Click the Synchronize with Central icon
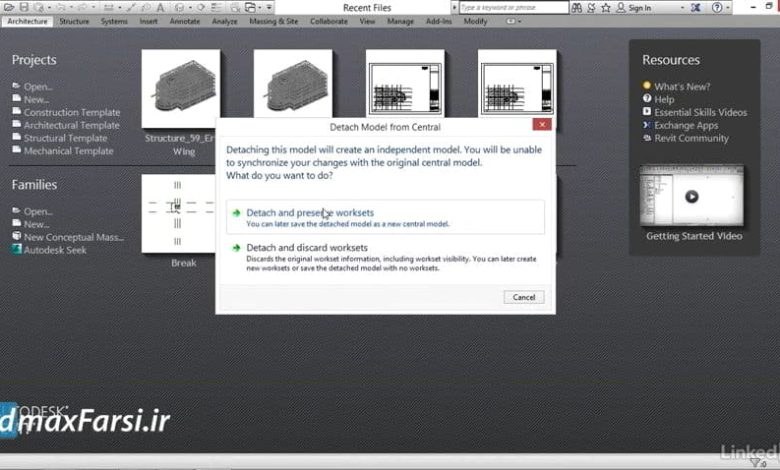This screenshot has width=780, height=470. click(38, 8)
